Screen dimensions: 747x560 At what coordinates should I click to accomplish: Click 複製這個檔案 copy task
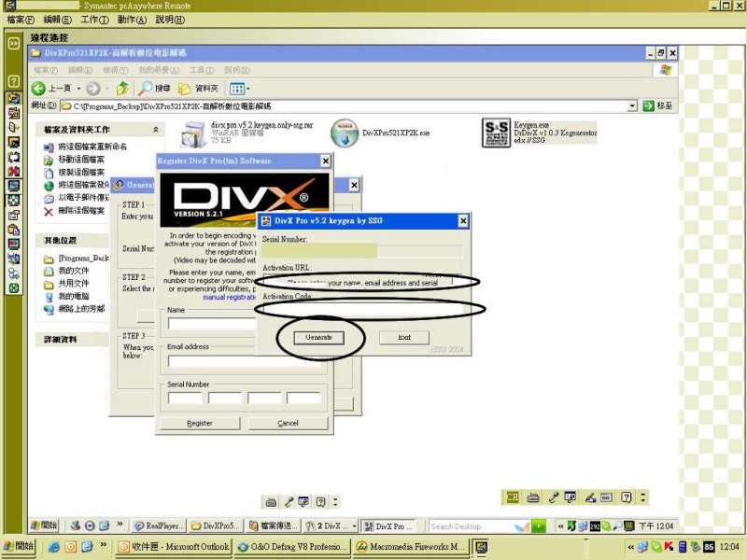pyautogui.click(x=74, y=172)
